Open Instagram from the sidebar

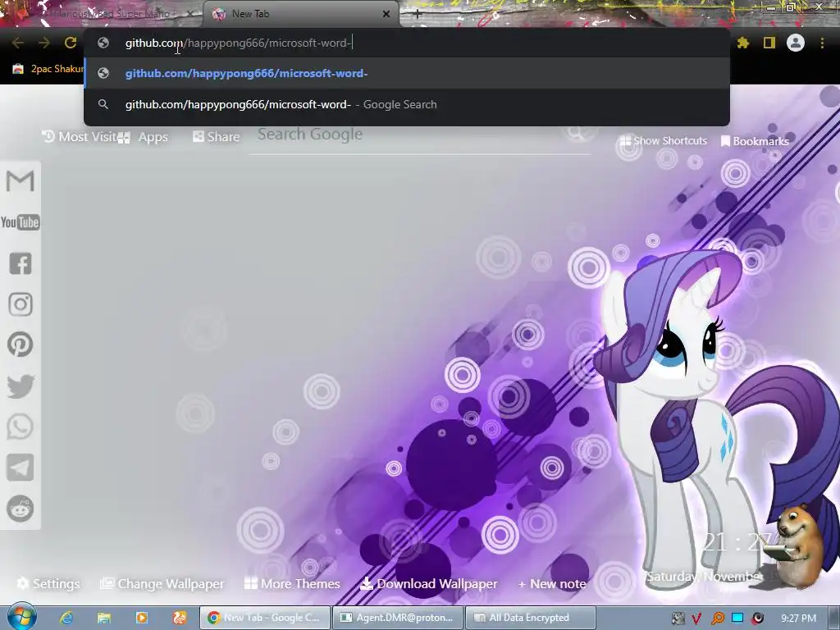click(21, 304)
